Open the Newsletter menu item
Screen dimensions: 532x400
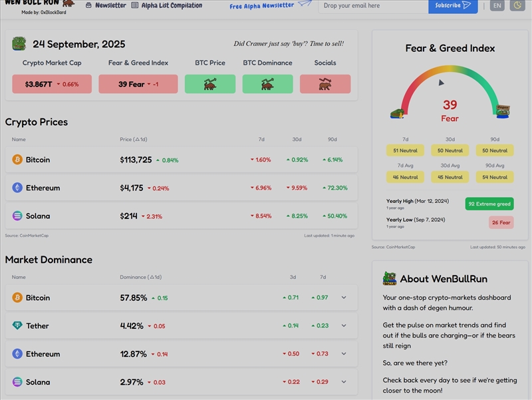(x=106, y=5)
